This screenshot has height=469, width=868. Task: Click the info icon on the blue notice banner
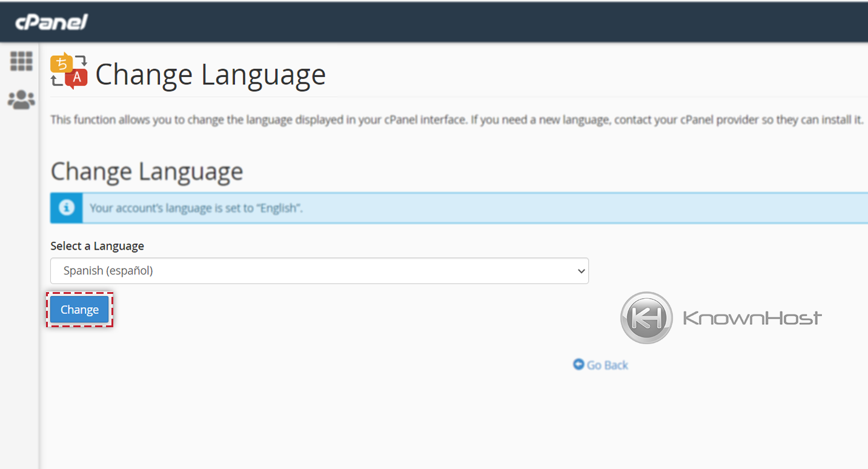pyautogui.click(x=66, y=207)
